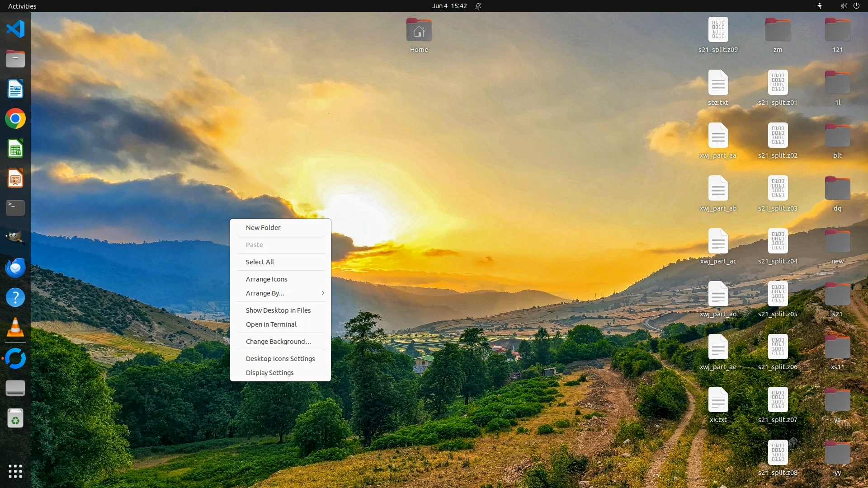Open the Trash icon in the dock
This screenshot has width=868, height=488.
point(15,418)
